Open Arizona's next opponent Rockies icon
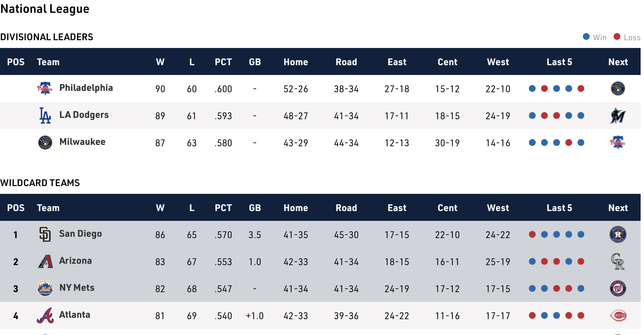The image size is (644, 335). (x=618, y=261)
